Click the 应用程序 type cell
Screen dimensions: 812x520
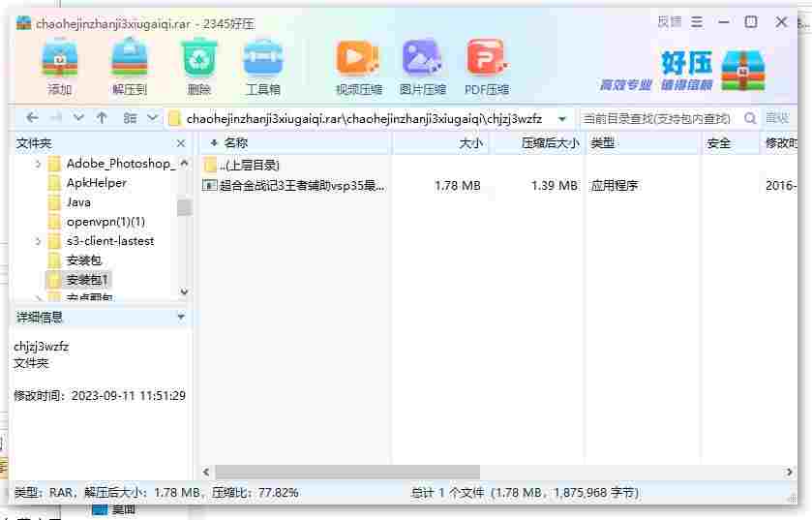pyautogui.click(x=615, y=185)
